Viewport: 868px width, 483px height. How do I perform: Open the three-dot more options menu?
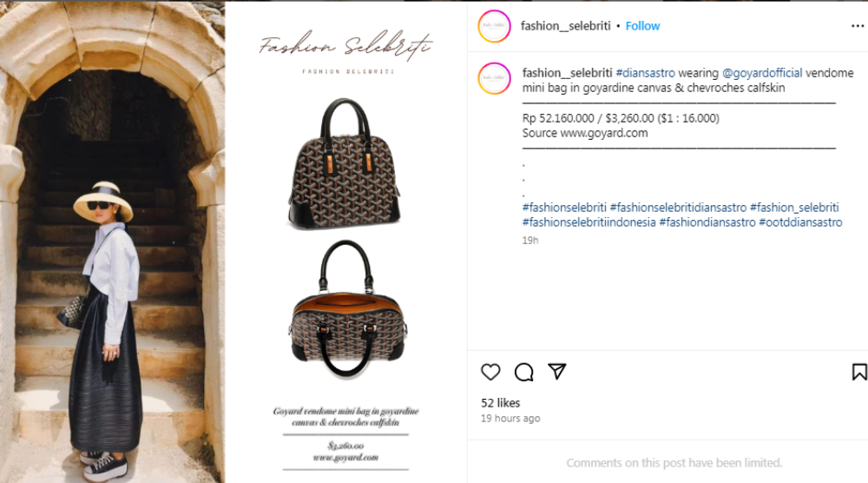[x=858, y=26]
